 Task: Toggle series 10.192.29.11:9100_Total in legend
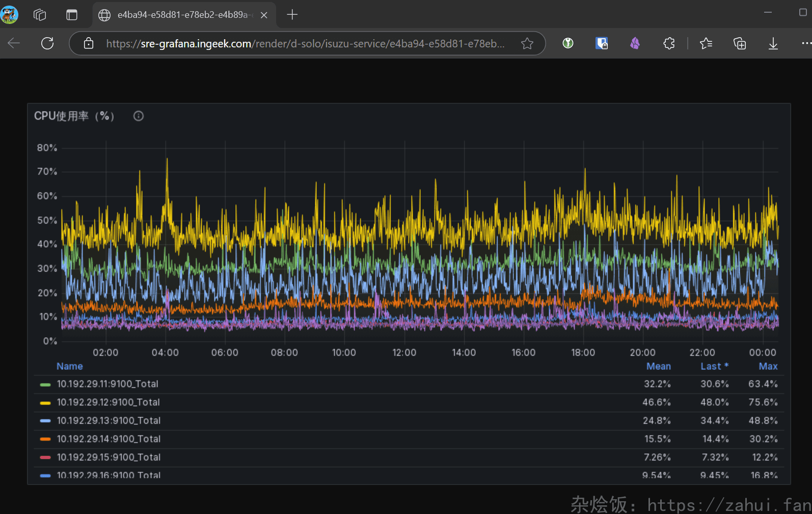[x=107, y=384]
